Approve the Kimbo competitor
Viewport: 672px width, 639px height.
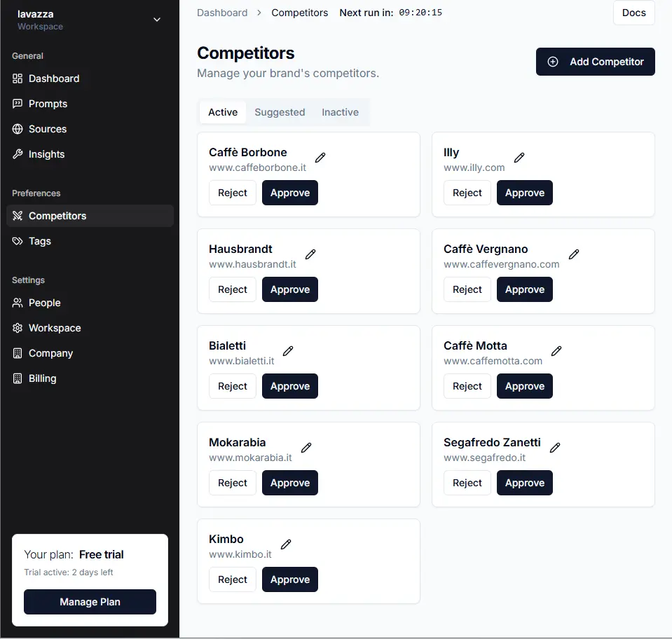tap(290, 579)
